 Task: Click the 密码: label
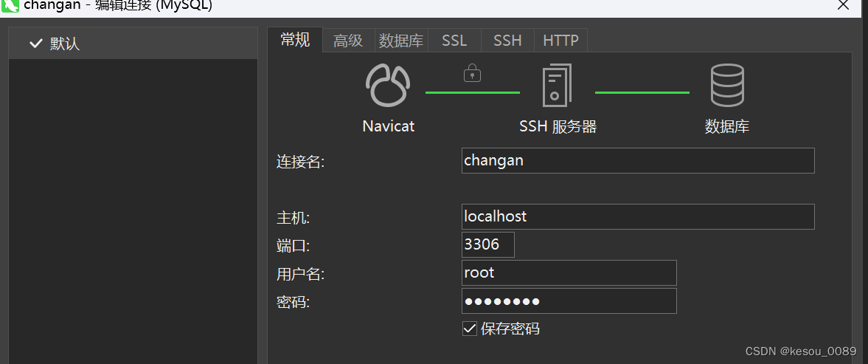coord(293,302)
